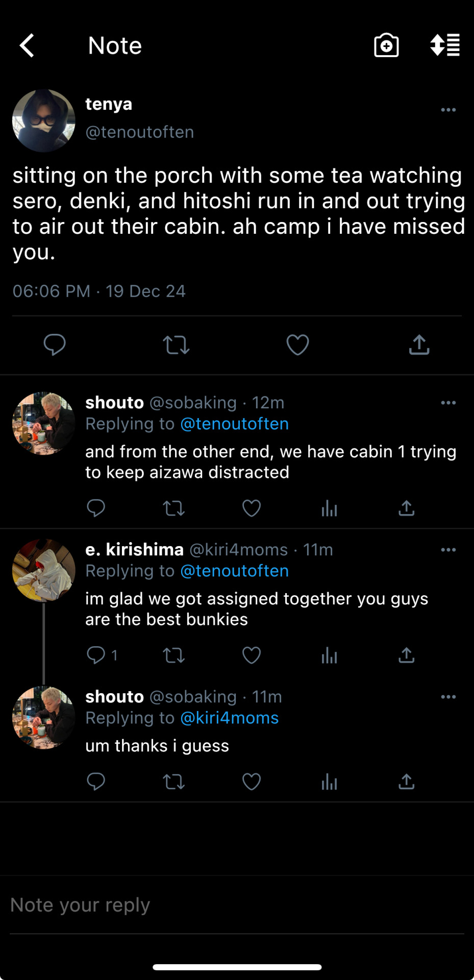
Task: Share shouto's 'um thanks' reply
Action: click(406, 782)
